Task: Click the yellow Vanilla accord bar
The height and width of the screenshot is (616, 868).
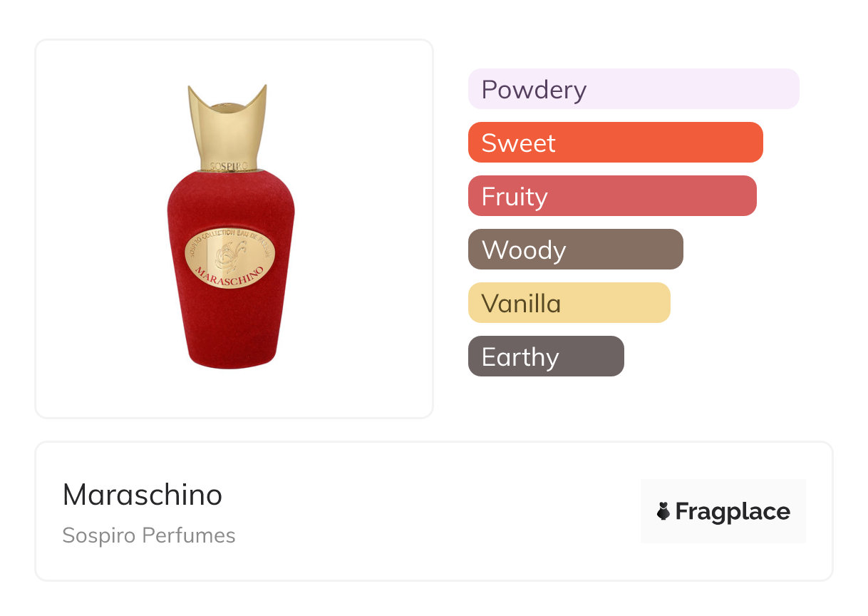Action: (569, 303)
